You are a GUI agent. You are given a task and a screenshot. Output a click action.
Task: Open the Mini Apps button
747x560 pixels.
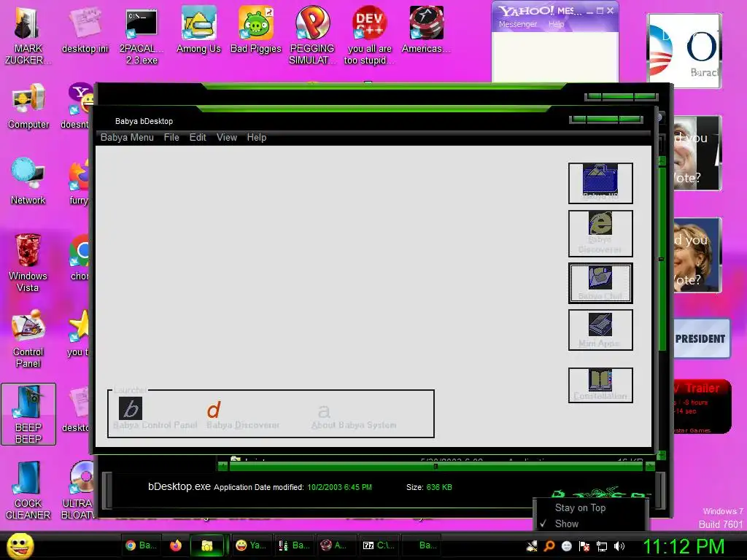tap(600, 330)
